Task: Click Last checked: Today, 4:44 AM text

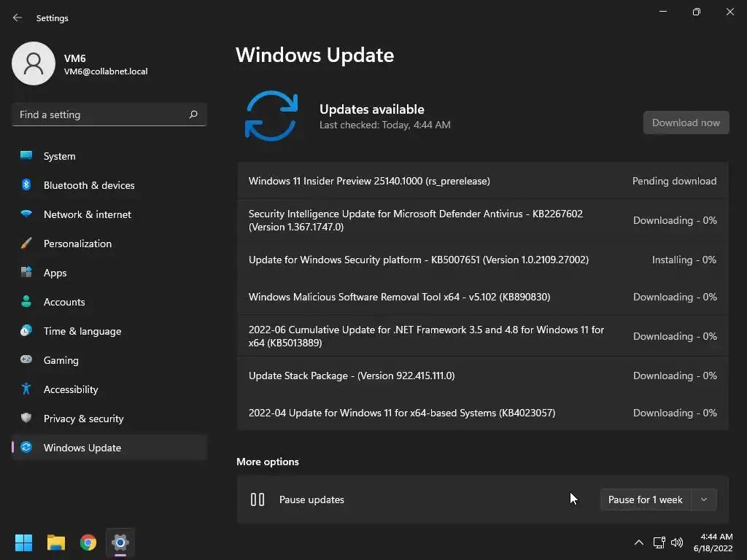Action: 385,125
